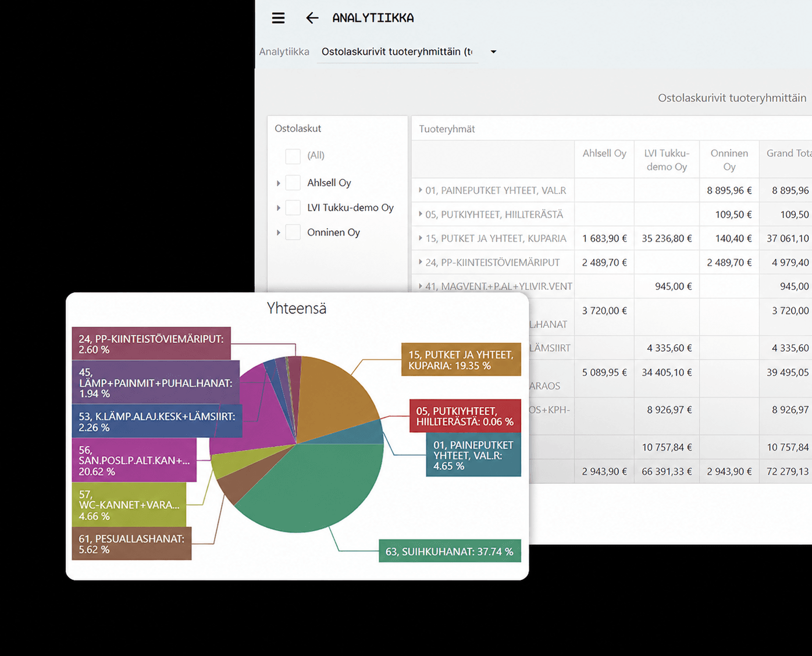Image resolution: width=812 pixels, height=656 pixels.
Task: Expand row 15, PUTKET JA YHTEET, KUPARIA
Action: click(421, 238)
